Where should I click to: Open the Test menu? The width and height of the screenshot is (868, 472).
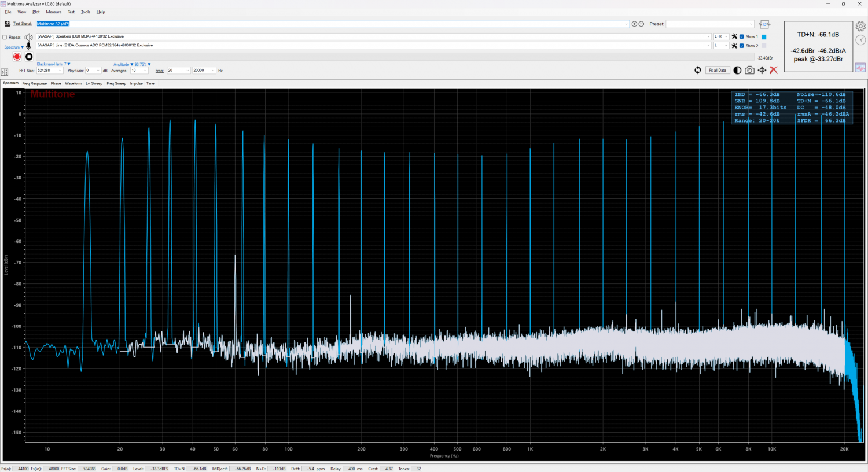point(71,12)
